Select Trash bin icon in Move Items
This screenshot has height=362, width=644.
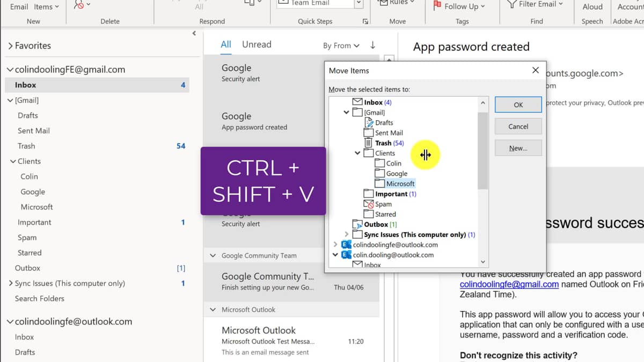[368, 143]
